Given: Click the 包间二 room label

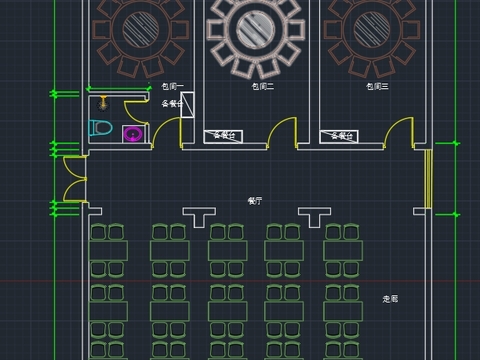Looking at the screenshot, I should click(x=263, y=87).
